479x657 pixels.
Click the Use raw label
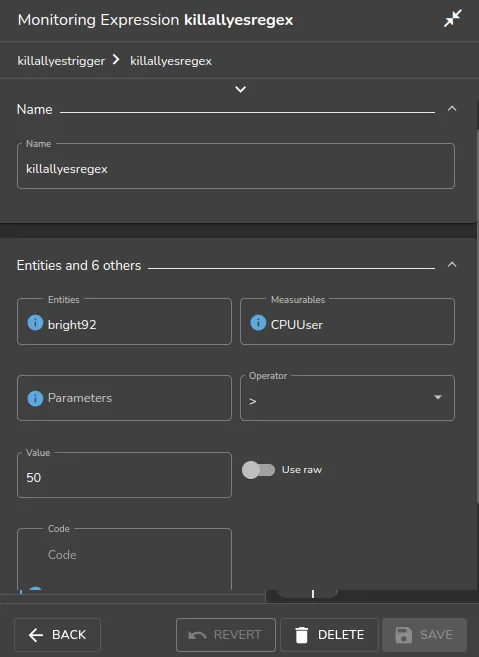tap(302, 470)
